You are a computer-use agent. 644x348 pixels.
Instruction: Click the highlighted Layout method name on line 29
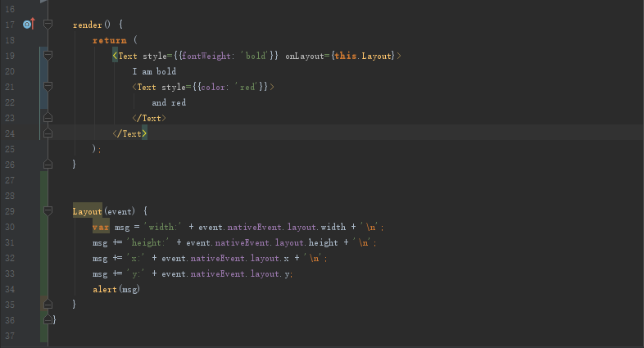87,211
